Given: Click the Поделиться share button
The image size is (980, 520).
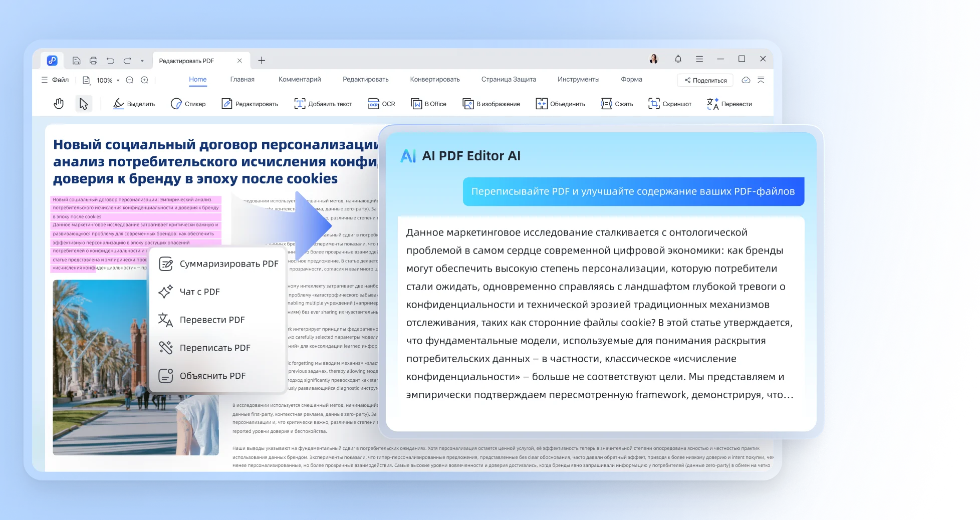Looking at the screenshot, I should (705, 80).
